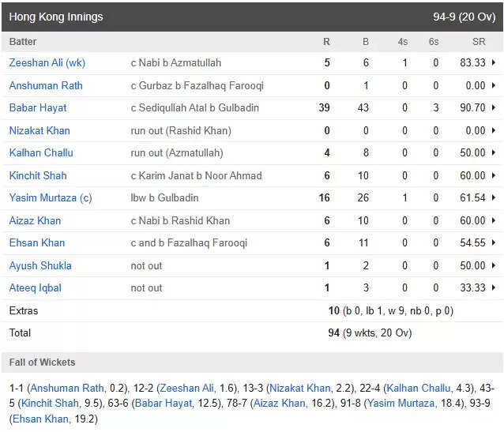The image size is (504, 432).
Task: Expand Ateeq Iqbal's row arrow
Action: point(494,287)
